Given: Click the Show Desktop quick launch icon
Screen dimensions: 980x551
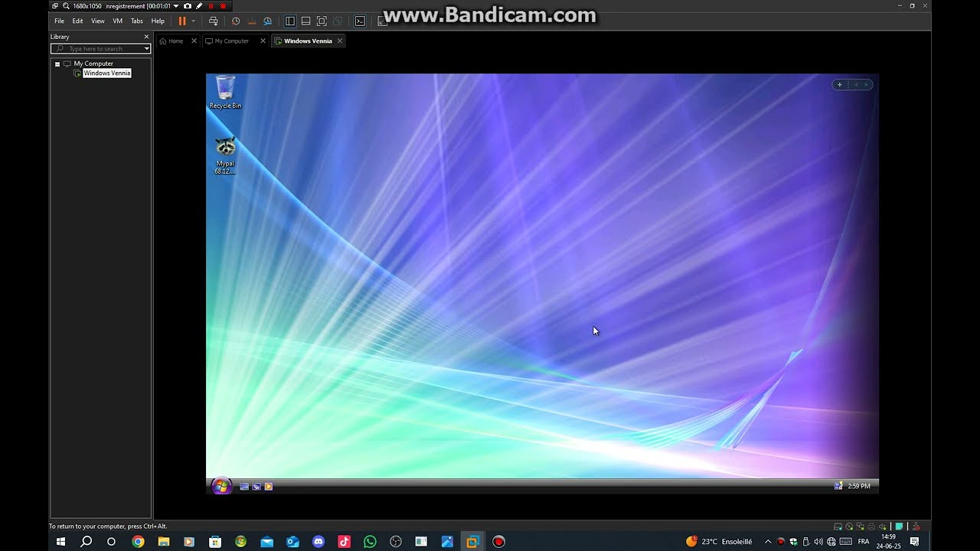Looking at the screenshot, I should [244, 486].
